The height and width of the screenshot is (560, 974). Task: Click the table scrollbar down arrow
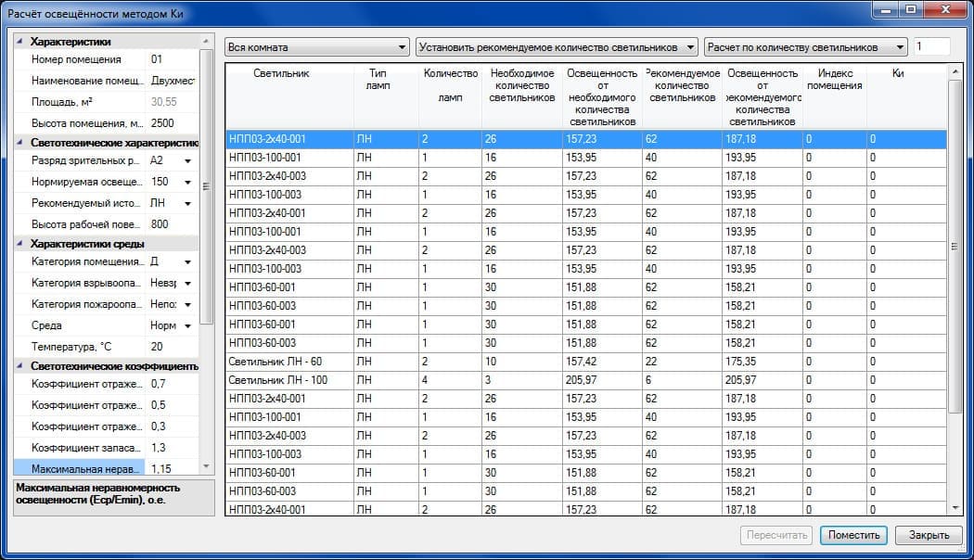[955, 508]
